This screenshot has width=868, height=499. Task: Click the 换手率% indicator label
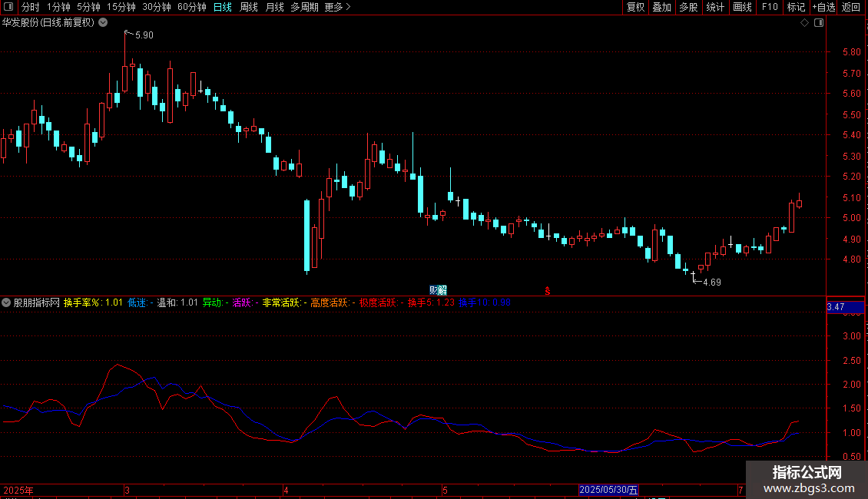coord(84,302)
